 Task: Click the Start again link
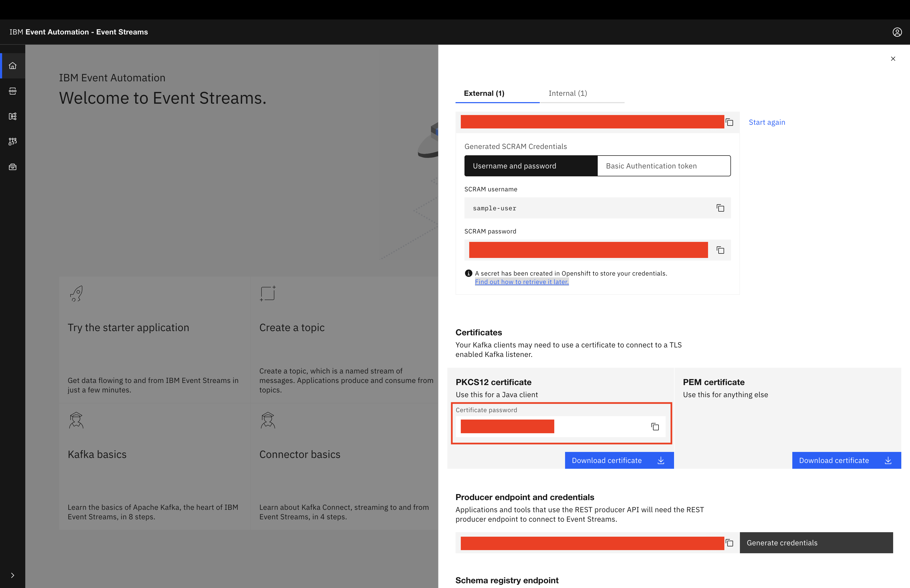click(766, 122)
